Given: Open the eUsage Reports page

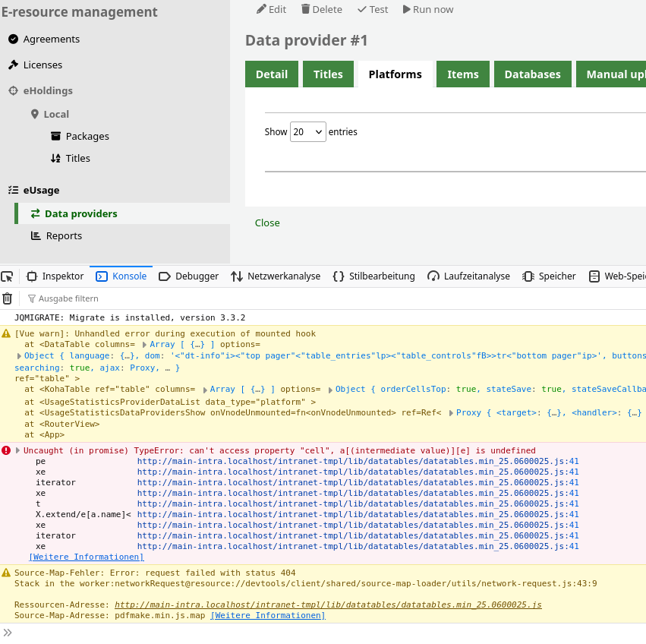Looking at the screenshot, I should pyautogui.click(x=64, y=235).
